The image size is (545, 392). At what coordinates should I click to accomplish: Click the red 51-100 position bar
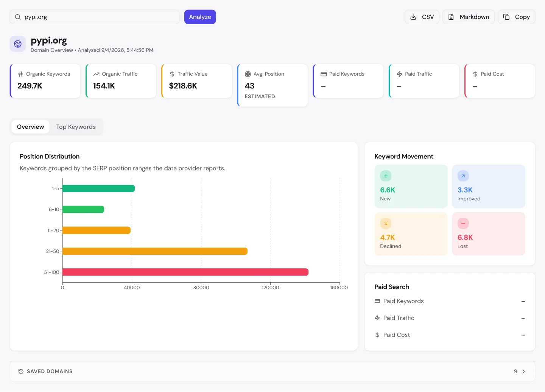(x=185, y=272)
